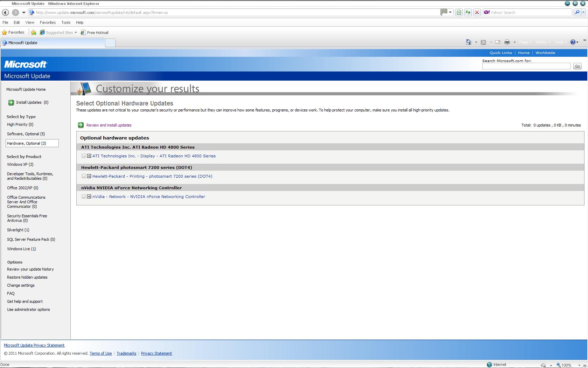Click the Read Mail envelope icon
Screen dimensions: 588x368
pyautogui.click(x=497, y=42)
